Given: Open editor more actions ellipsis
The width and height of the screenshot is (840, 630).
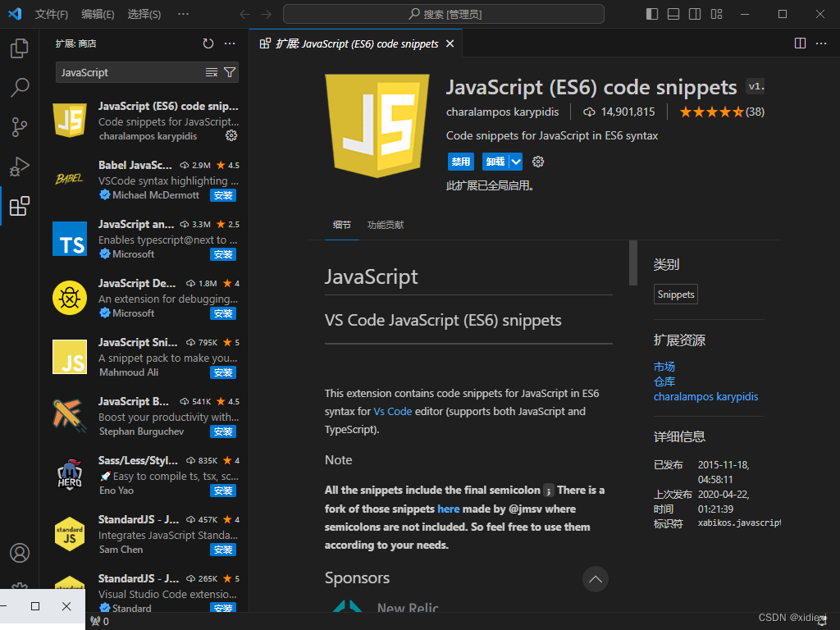Looking at the screenshot, I should click(x=821, y=43).
